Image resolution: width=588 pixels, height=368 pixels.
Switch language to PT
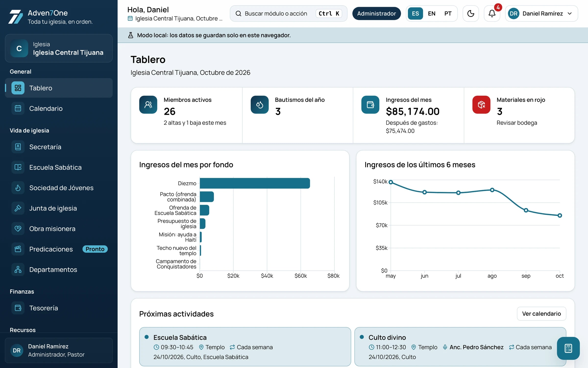(448, 13)
